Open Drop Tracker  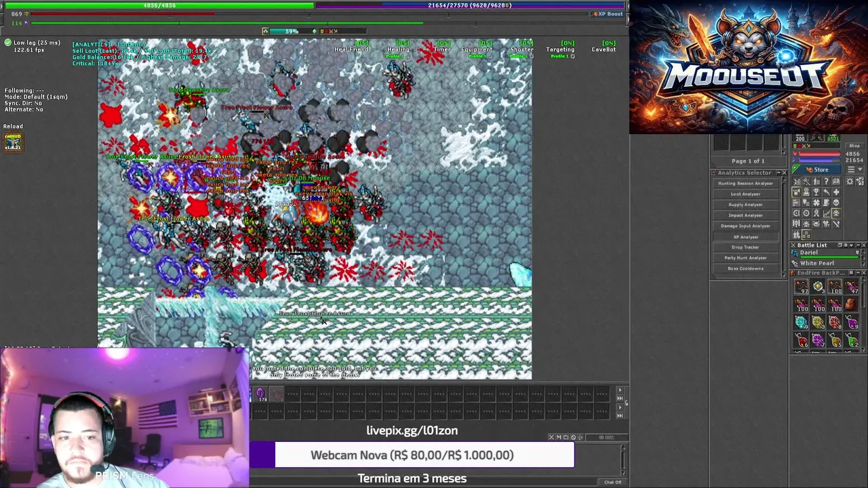[745, 247]
